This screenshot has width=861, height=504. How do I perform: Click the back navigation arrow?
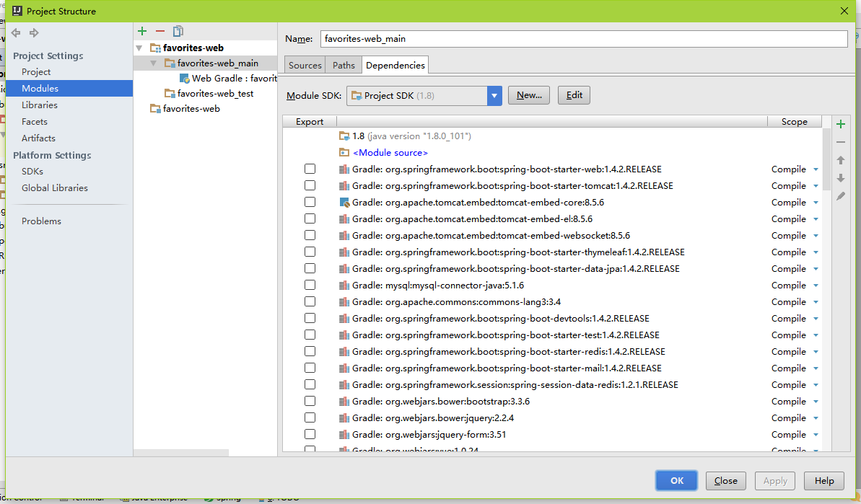click(x=16, y=33)
